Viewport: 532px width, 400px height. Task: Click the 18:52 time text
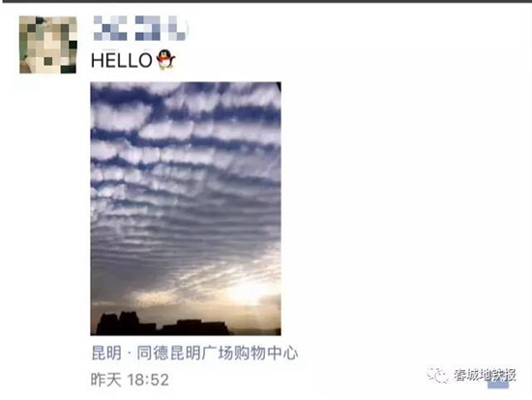pos(148,380)
